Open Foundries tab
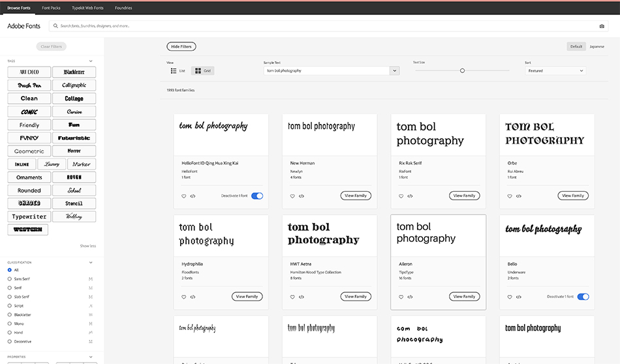The image size is (620, 364). pyautogui.click(x=123, y=8)
